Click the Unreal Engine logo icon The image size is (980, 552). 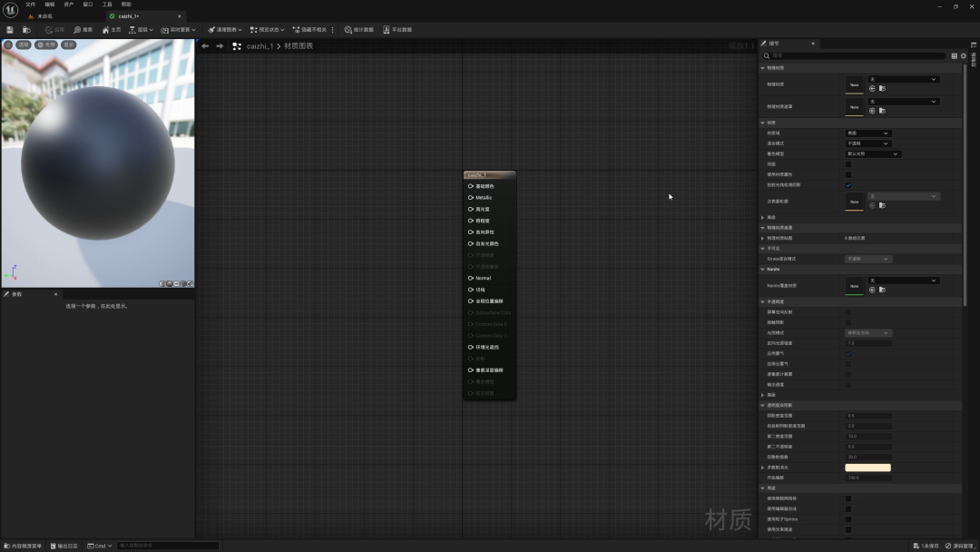pyautogui.click(x=10, y=9)
